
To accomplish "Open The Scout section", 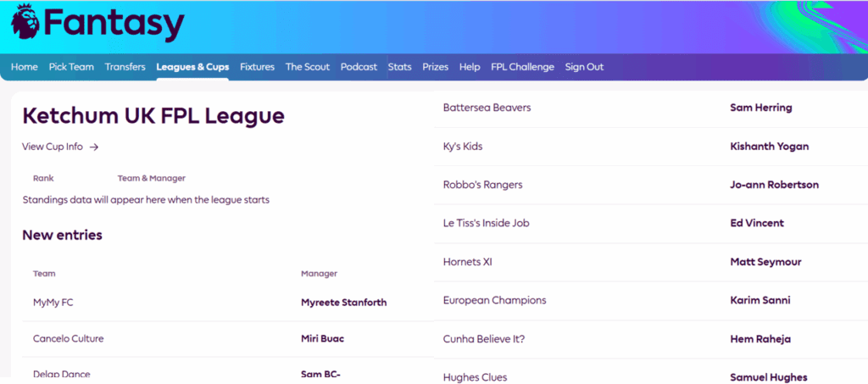I will point(308,67).
